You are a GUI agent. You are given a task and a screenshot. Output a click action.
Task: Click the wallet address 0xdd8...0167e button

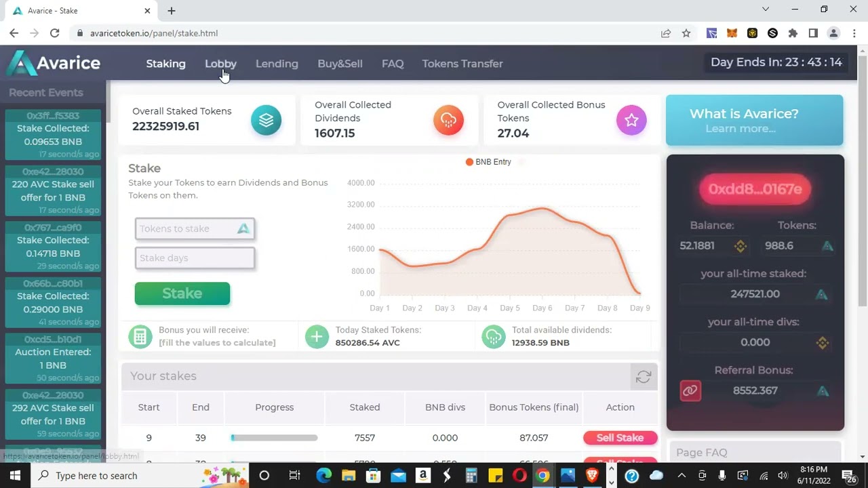point(755,189)
